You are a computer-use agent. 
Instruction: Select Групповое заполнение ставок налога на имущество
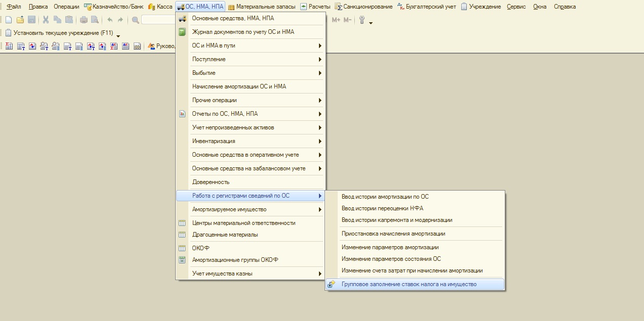[x=409, y=284]
